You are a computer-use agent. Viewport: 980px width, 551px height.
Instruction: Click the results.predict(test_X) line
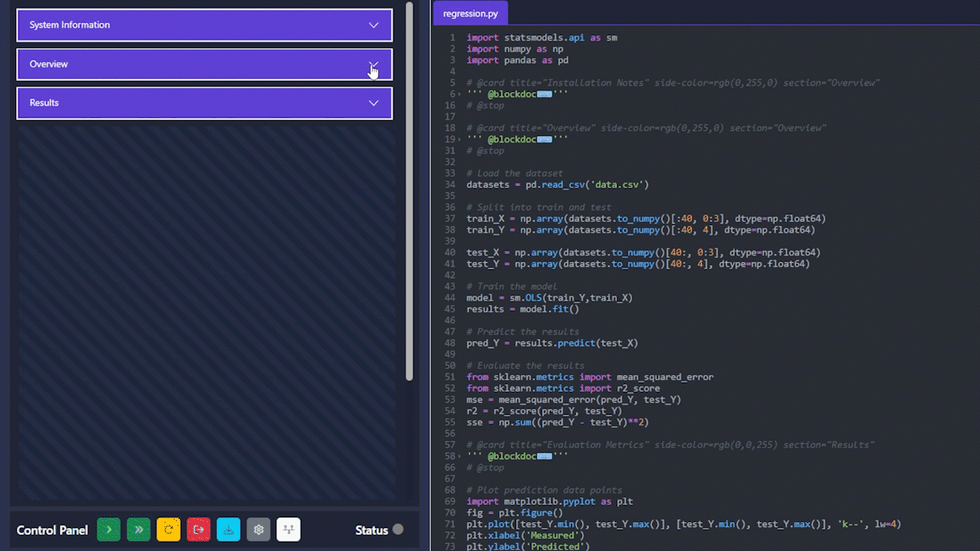point(553,343)
